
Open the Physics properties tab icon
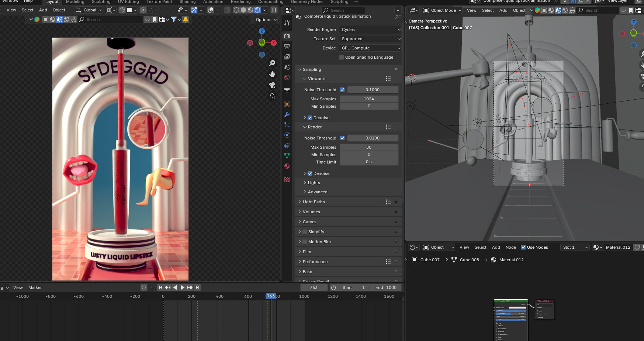coord(287,135)
